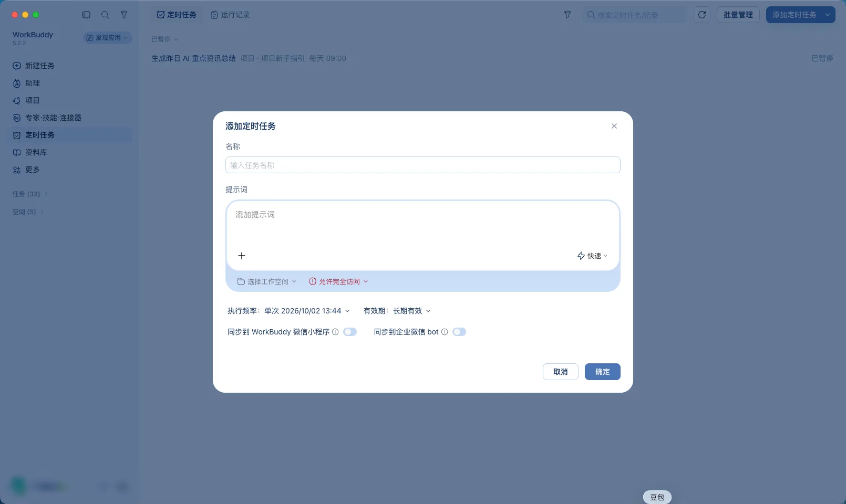This screenshot has height=504, width=846.
Task: Click info icon next to 企业微信 bot
Action: [445, 332]
